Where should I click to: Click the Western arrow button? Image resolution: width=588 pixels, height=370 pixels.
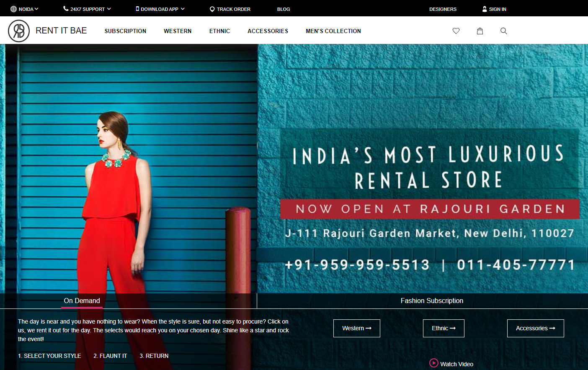pos(357,328)
